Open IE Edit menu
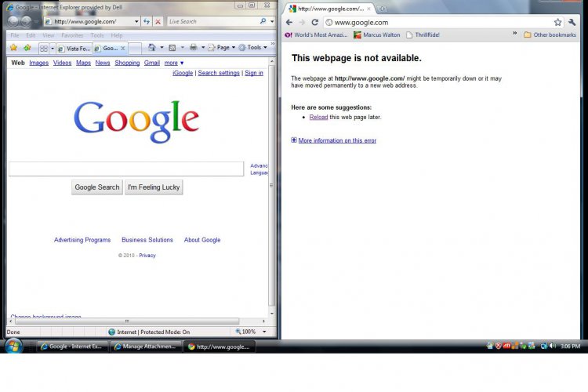 click(31, 35)
